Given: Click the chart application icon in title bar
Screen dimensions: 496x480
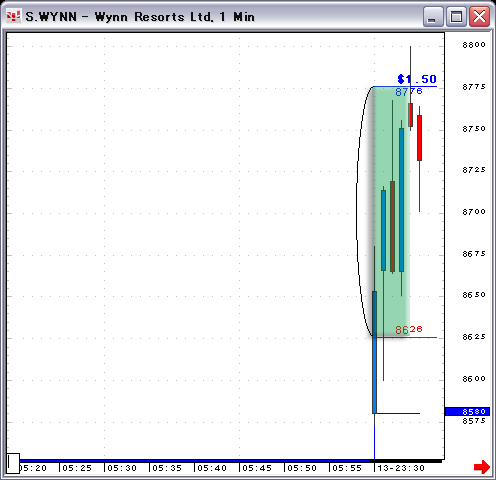Looking at the screenshot, I should [x=14, y=16].
